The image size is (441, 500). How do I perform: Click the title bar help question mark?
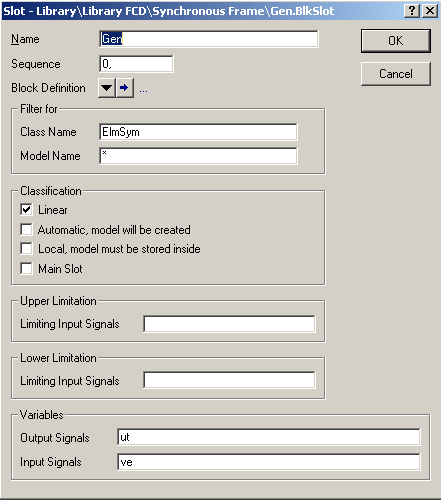pyautogui.click(x=412, y=11)
